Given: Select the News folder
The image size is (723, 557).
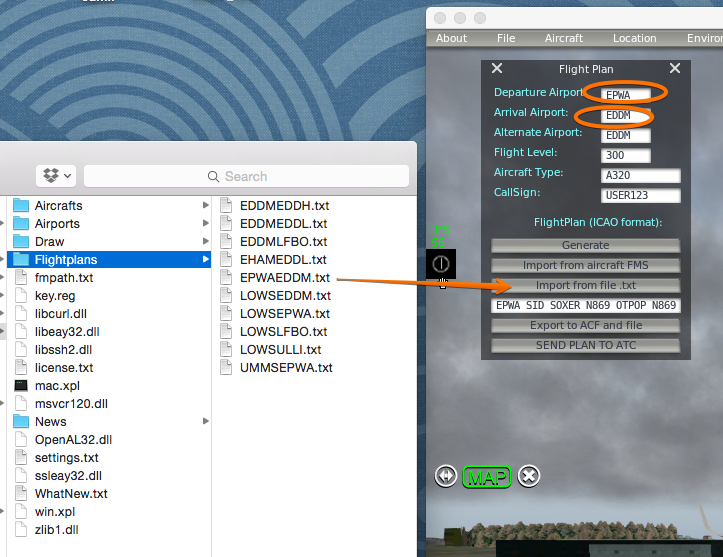Looking at the screenshot, I should coord(50,421).
